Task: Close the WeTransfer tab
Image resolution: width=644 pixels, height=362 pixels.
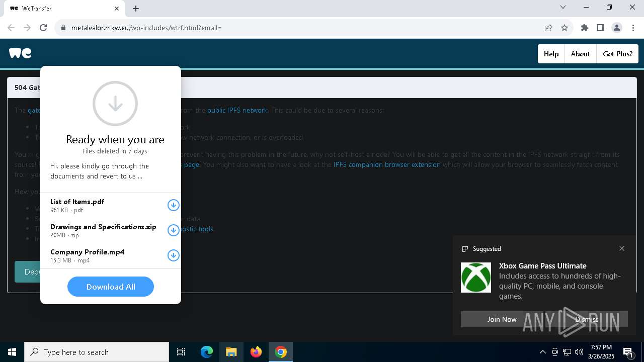Action: (x=117, y=9)
